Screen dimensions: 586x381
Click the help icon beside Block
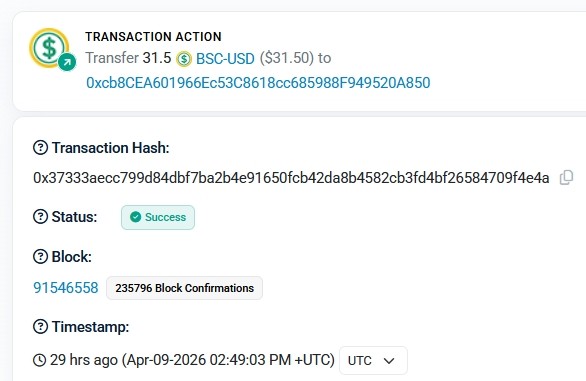40,257
